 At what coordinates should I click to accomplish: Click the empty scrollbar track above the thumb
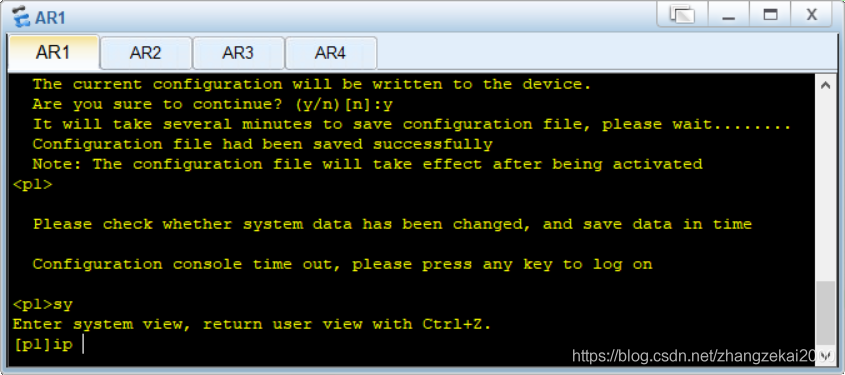point(825,187)
